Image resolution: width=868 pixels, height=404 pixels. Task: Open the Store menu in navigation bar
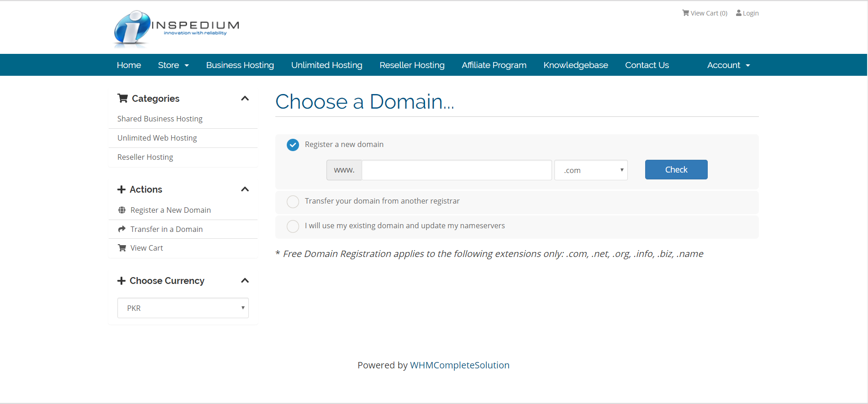point(173,65)
